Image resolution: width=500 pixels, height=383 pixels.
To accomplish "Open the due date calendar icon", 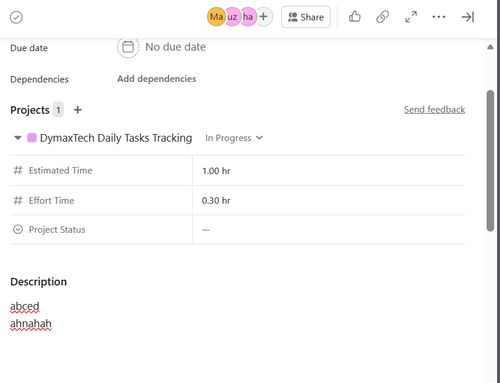I will [128, 47].
